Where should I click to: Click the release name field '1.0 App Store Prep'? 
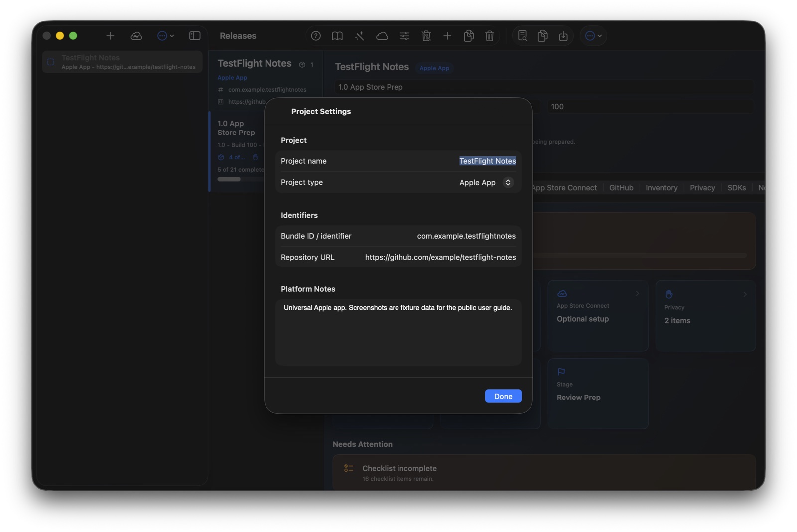coord(543,87)
